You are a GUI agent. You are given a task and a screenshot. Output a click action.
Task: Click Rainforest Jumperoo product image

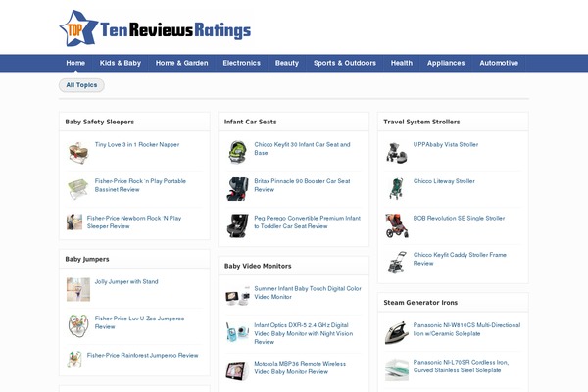click(x=74, y=359)
